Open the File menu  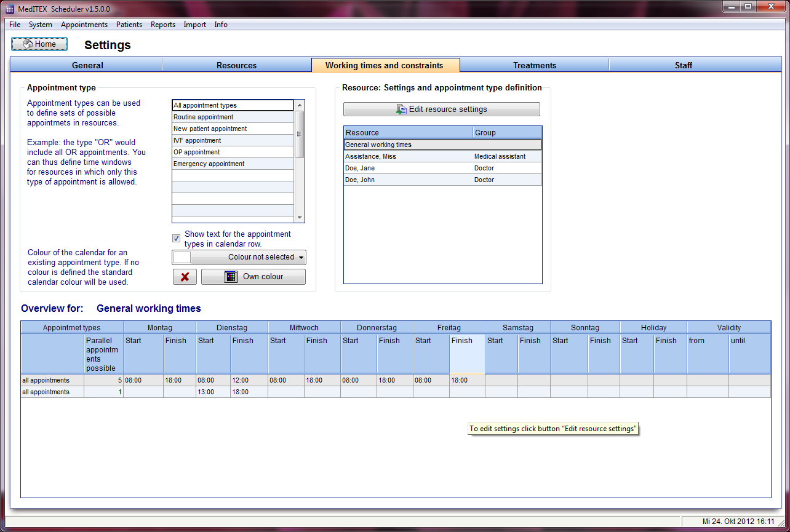click(15, 25)
